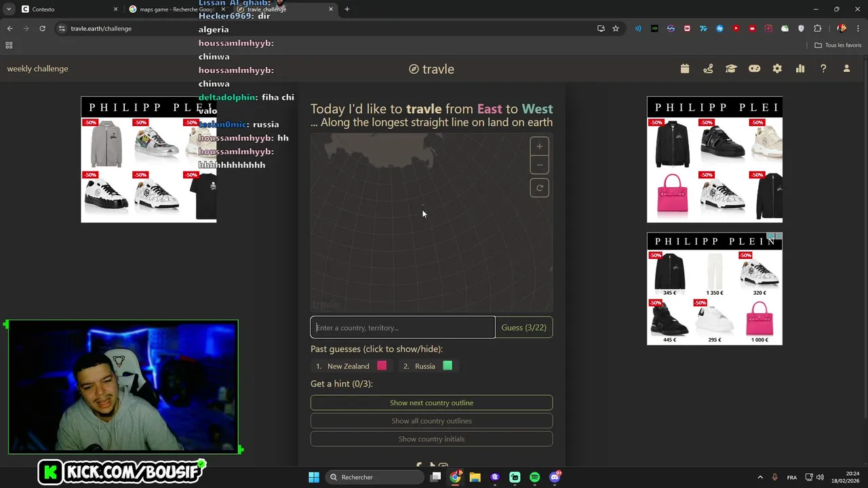Switch to the maps game Google search tab

coord(178,9)
